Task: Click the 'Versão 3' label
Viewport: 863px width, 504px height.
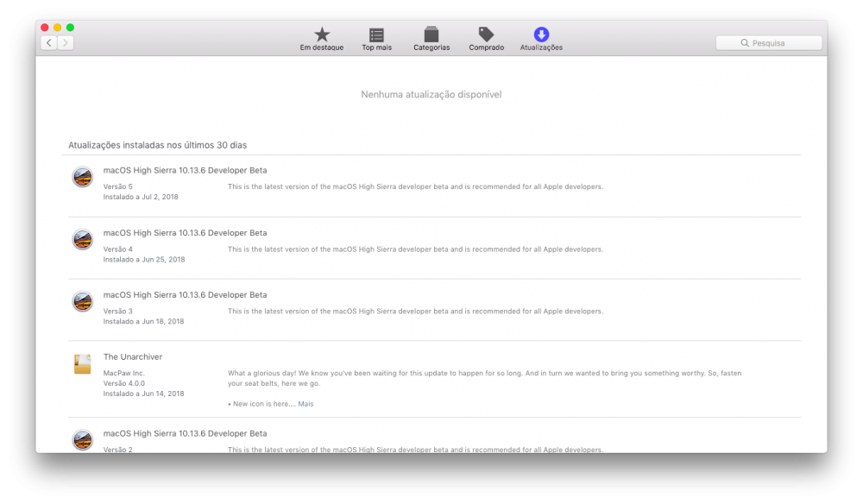Action: tap(117, 312)
